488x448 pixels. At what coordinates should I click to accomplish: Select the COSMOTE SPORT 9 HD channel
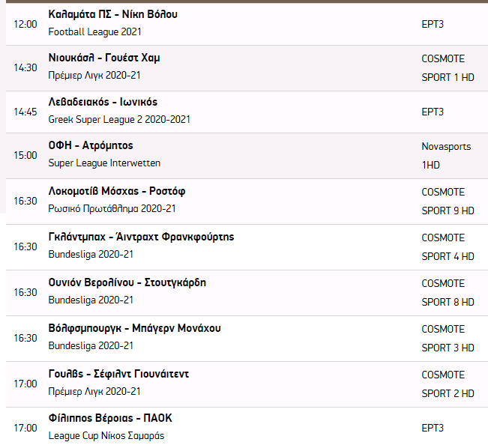[x=448, y=201]
